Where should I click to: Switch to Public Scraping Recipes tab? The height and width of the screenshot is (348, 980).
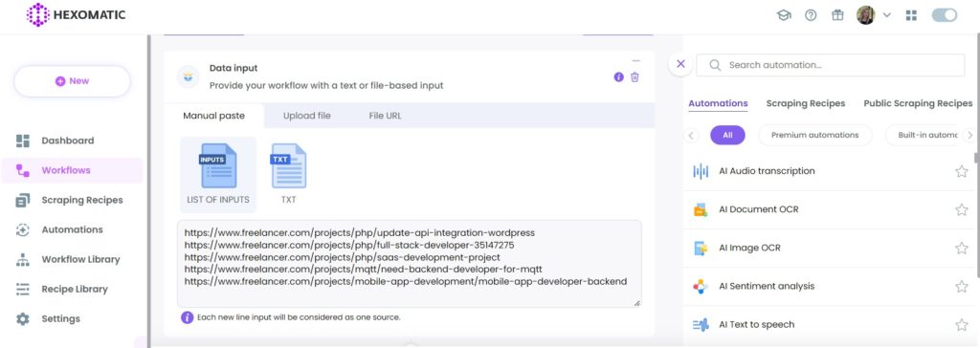pyautogui.click(x=918, y=103)
